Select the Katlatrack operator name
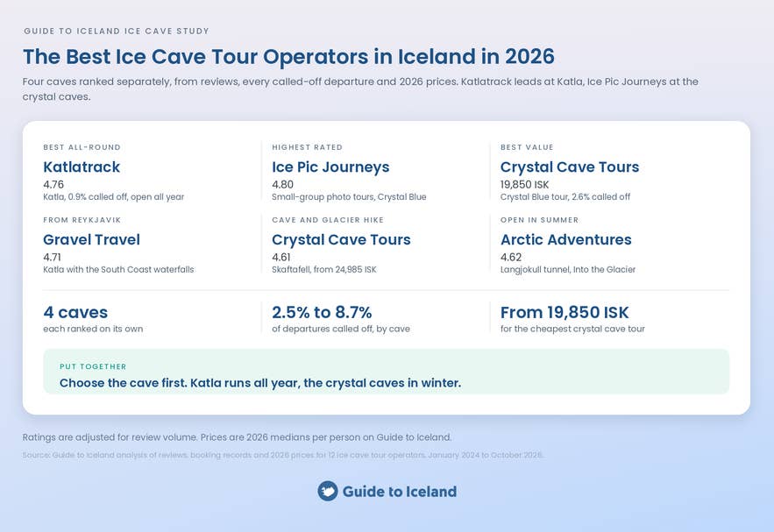Viewport: 774px width, 532px height. [x=82, y=167]
